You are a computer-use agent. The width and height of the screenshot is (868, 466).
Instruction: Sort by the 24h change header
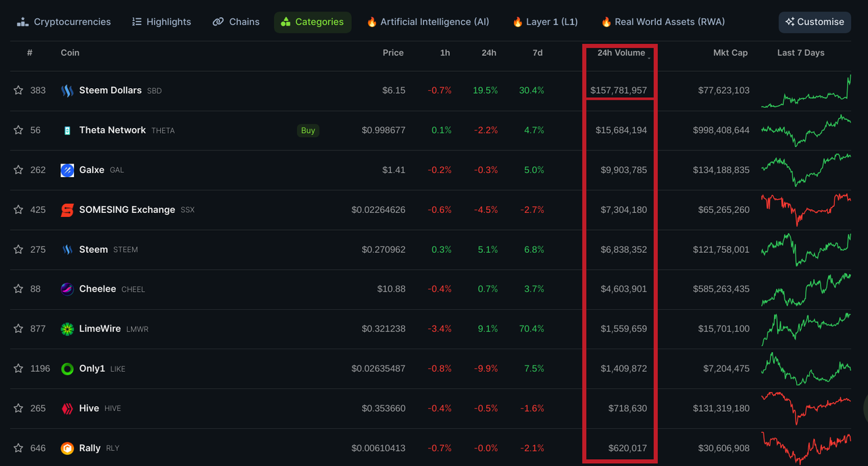point(488,53)
